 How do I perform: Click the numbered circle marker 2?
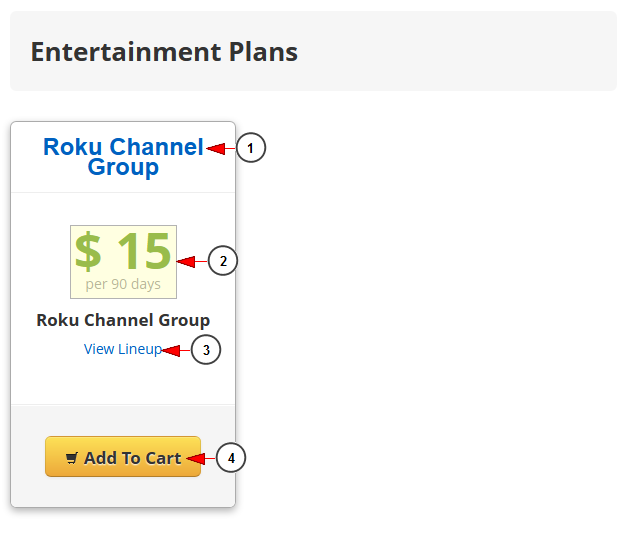(223, 261)
